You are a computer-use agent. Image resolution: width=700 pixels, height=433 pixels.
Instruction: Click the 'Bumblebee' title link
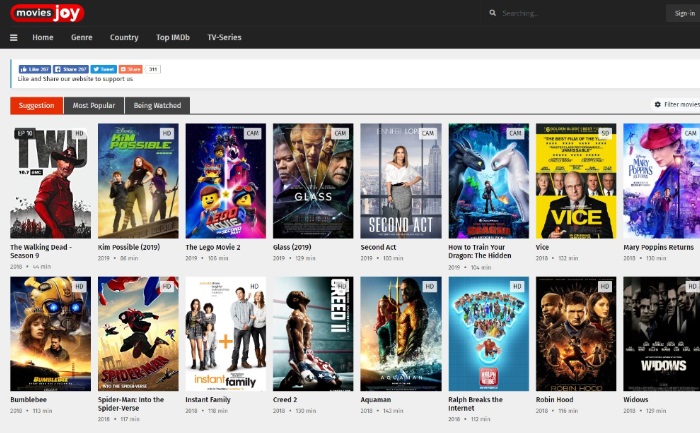29,400
